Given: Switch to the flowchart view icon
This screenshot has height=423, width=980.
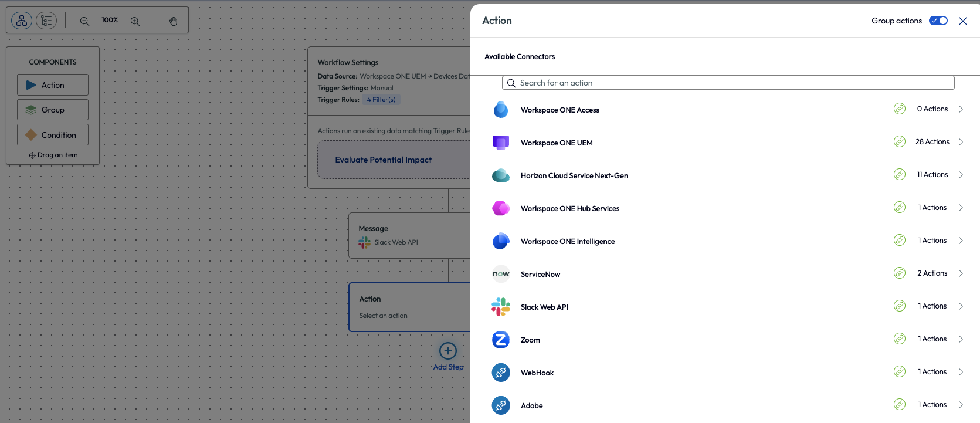Looking at the screenshot, I should coord(22,21).
